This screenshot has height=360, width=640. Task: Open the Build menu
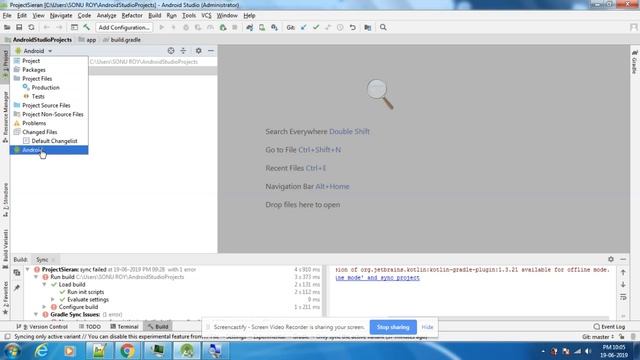click(154, 16)
